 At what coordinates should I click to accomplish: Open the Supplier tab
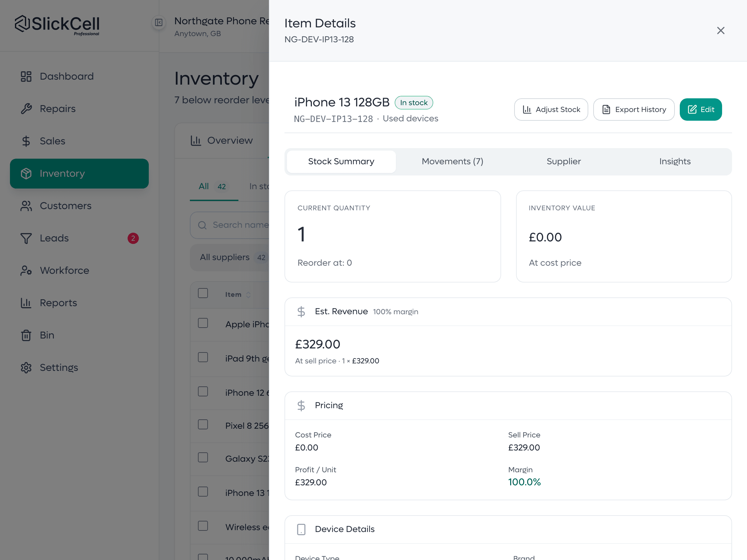pyautogui.click(x=564, y=162)
